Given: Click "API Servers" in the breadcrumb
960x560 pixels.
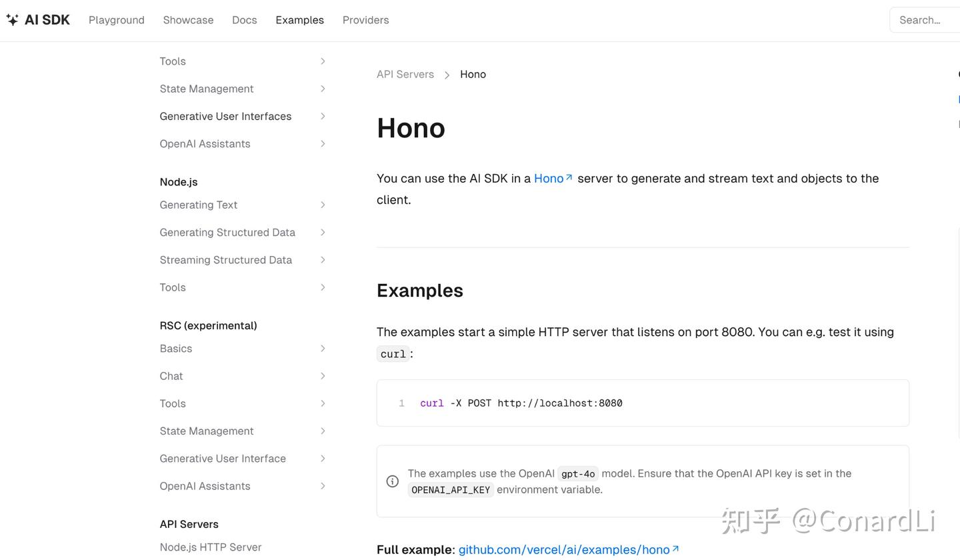Looking at the screenshot, I should [x=405, y=74].
